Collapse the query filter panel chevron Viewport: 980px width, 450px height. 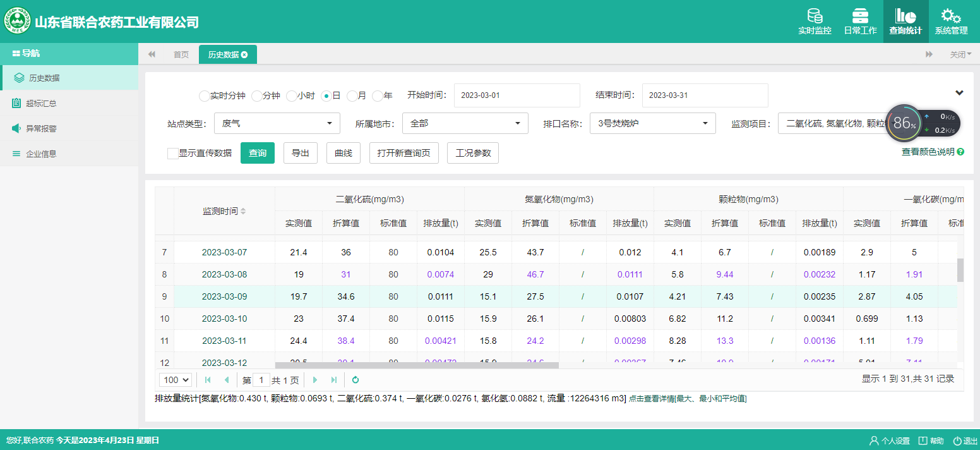tap(959, 93)
